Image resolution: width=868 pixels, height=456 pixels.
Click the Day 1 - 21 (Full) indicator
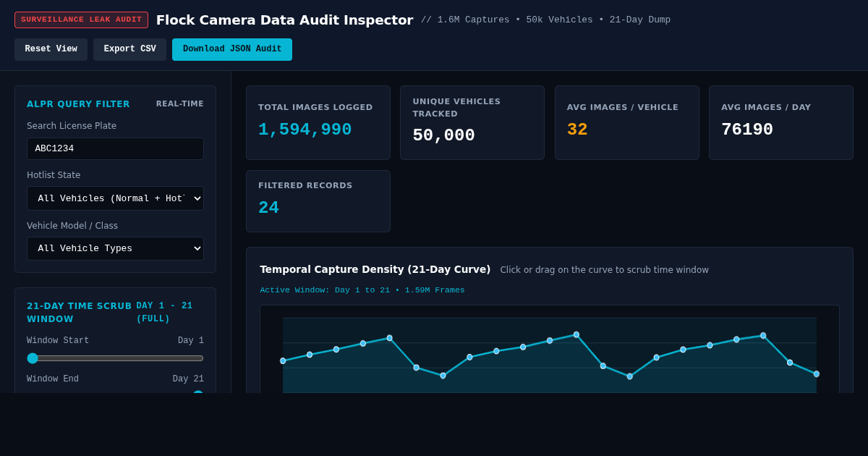point(164,312)
